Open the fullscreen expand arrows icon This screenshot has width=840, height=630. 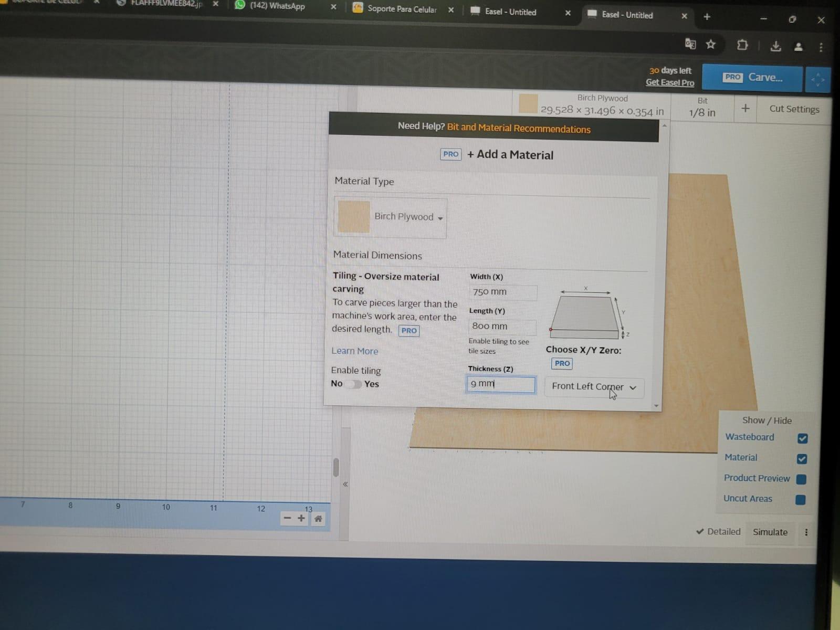(x=818, y=80)
